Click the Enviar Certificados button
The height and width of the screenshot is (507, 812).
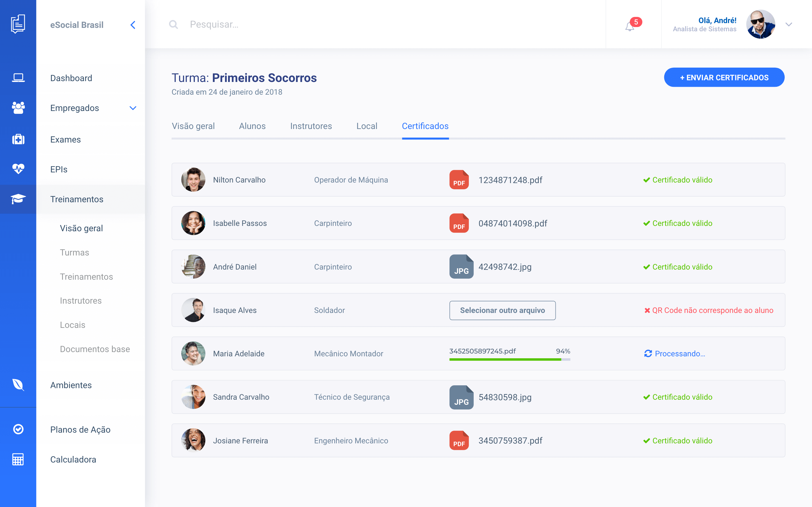[x=724, y=77]
